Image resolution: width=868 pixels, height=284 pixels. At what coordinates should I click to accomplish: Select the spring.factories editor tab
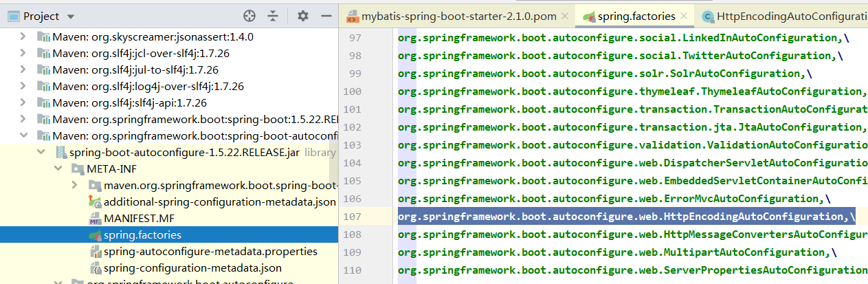pyautogui.click(x=636, y=16)
